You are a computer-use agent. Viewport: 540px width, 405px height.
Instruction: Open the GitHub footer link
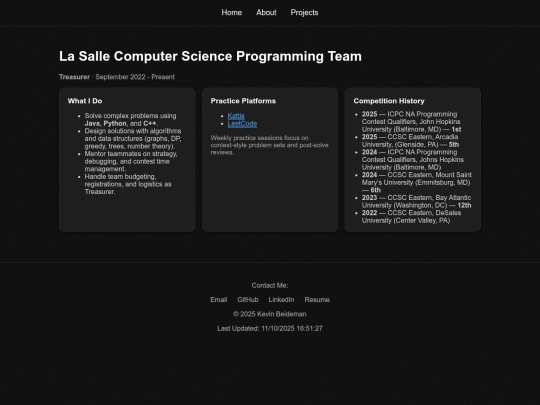tap(248, 300)
